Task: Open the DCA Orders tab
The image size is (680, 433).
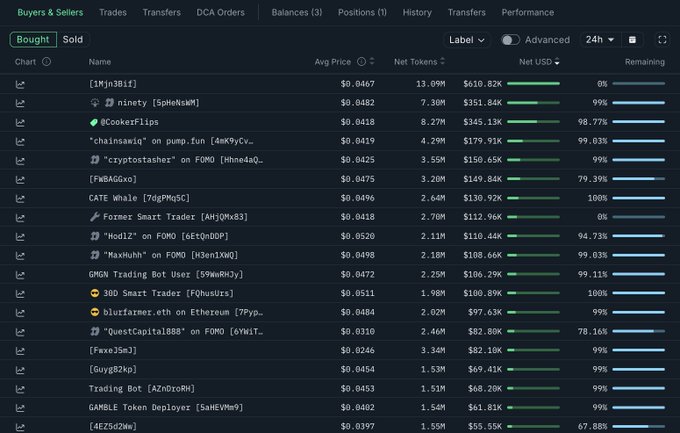Action: tap(220, 13)
